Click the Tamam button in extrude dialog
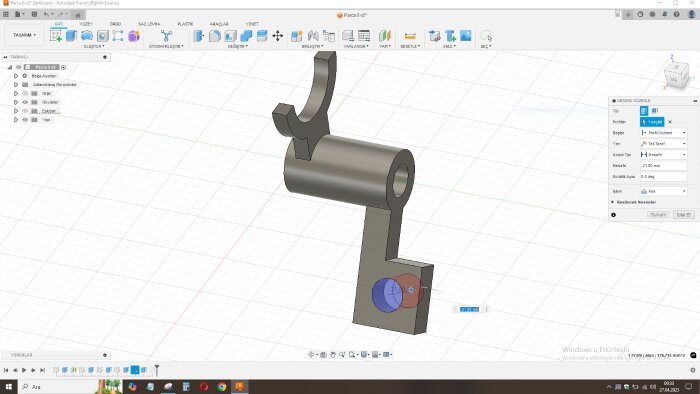Screen dimensions: 700x394 pyautogui.click(x=658, y=215)
